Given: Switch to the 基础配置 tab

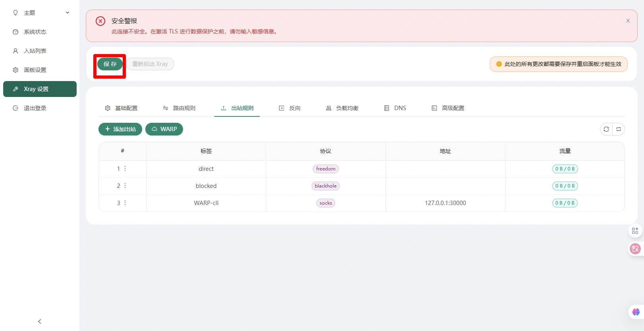Looking at the screenshot, I should click(121, 108).
